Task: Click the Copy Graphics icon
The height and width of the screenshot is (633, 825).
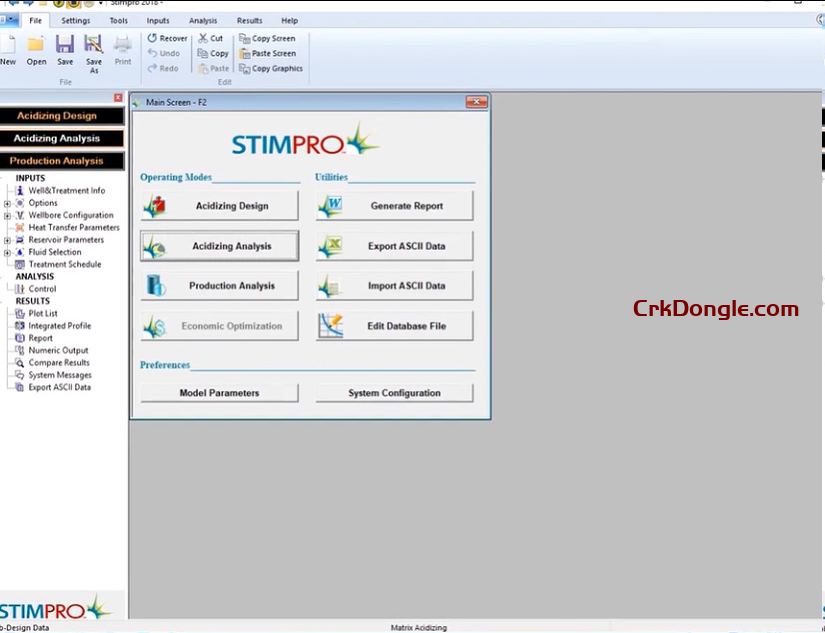Action: [x=245, y=69]
